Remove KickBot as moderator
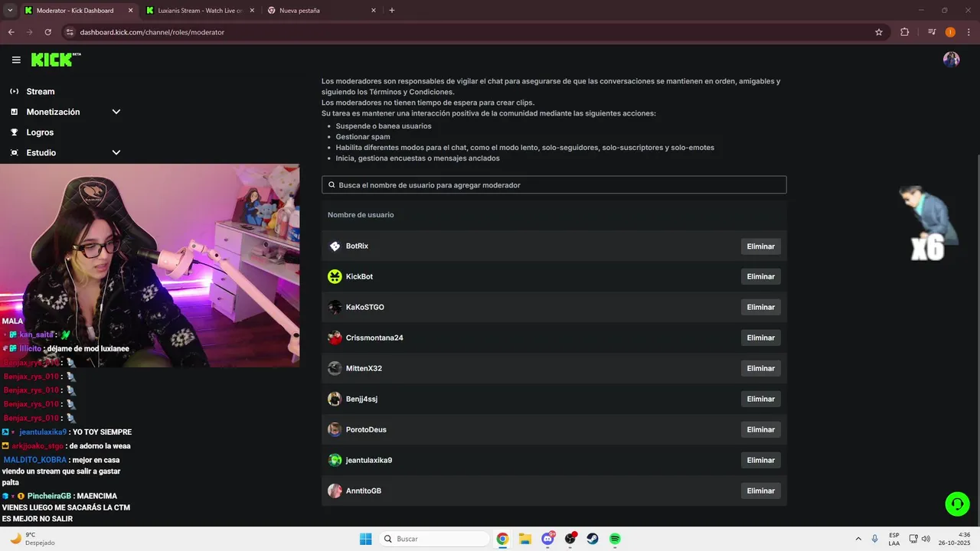The image size is (980, 551). coord(760,276)
